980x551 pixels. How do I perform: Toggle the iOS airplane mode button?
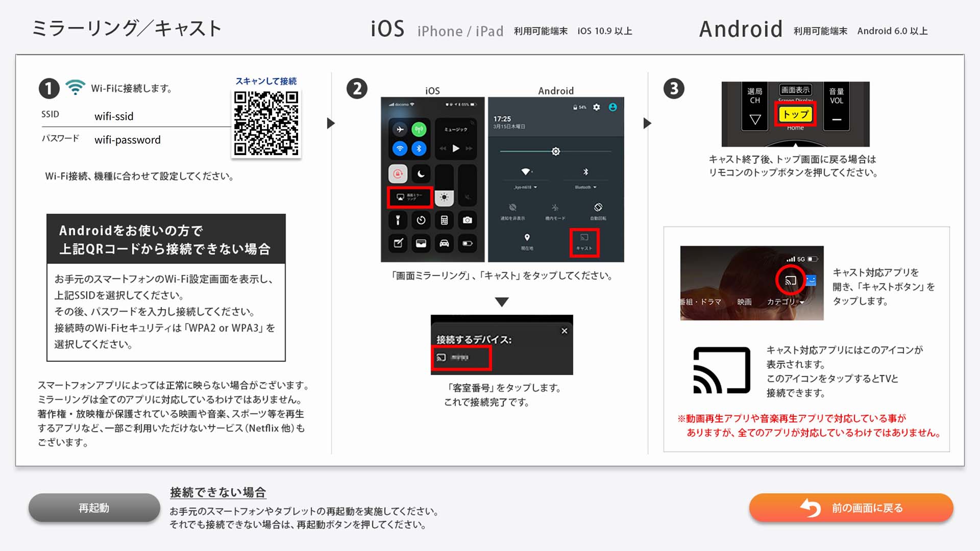(x=400, y=130)
